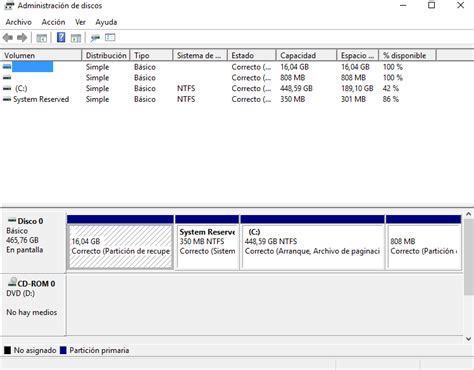Click the No hay medios text
474x370 pixels.
coord(32,312)
